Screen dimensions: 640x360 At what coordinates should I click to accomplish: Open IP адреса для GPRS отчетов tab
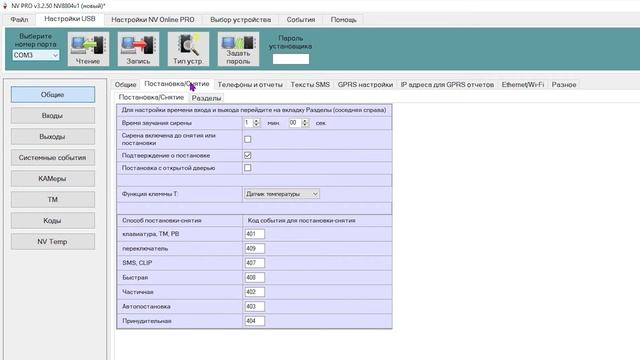click(x=447, y=84)
